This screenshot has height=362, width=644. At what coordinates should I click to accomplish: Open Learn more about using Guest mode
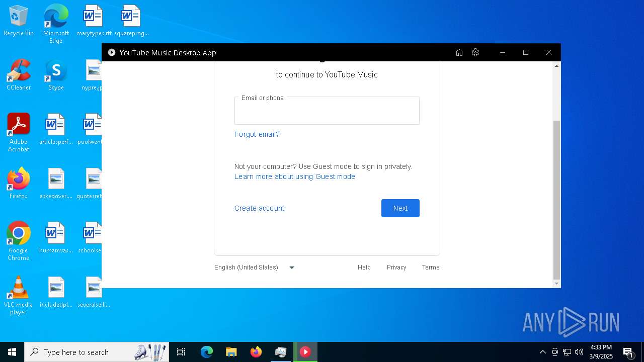294,176
